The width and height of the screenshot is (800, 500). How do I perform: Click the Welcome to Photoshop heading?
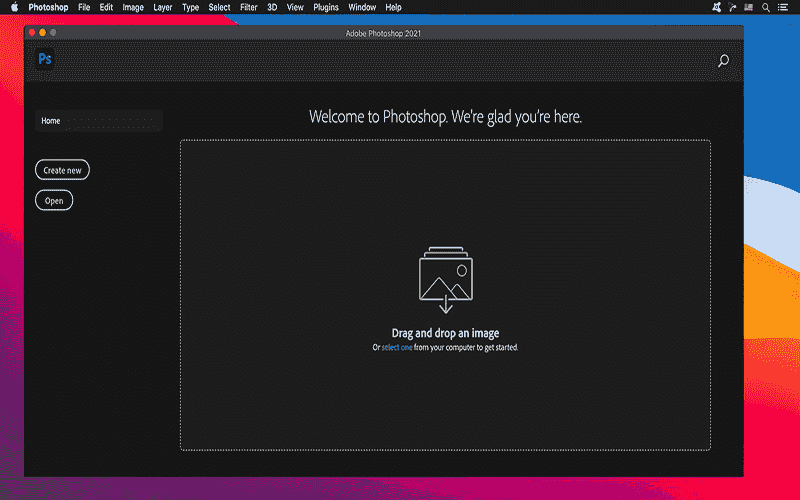coord(445,117)
